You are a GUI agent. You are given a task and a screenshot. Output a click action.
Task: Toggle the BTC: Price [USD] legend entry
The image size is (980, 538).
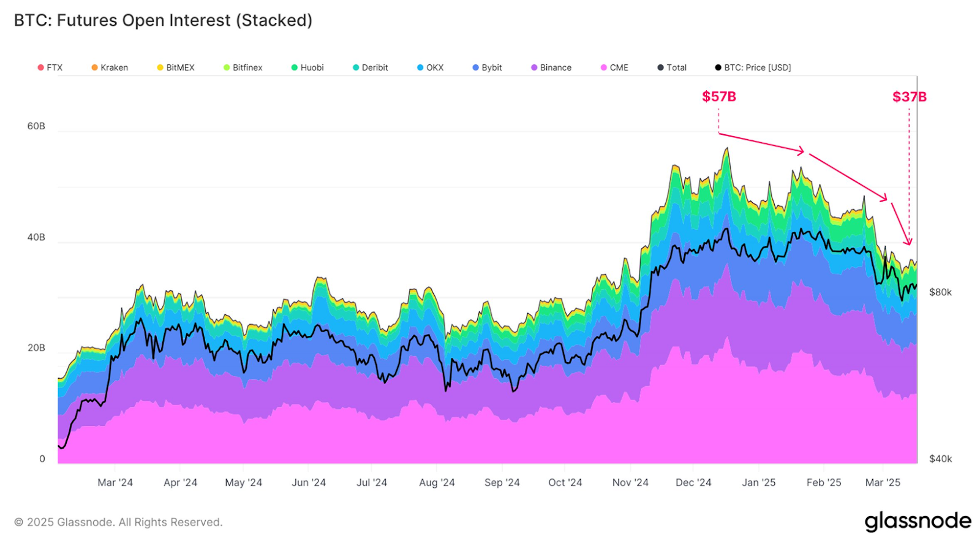753,67
